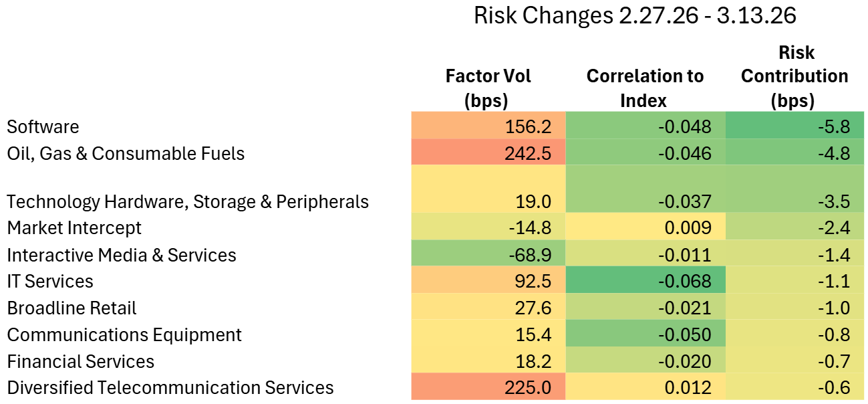Select the Correlation to Index column header
Image resolution: width=868 pixels, height=404 pixels.
[645, 88]
